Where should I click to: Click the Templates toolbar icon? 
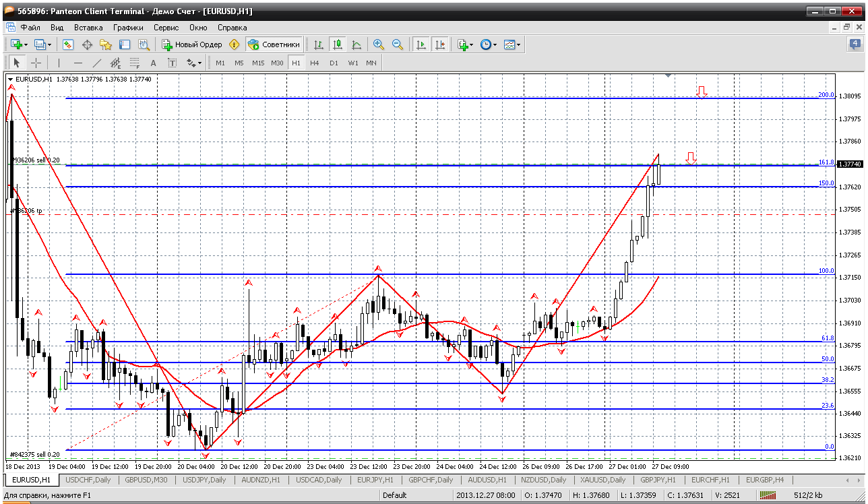(509, 44)
